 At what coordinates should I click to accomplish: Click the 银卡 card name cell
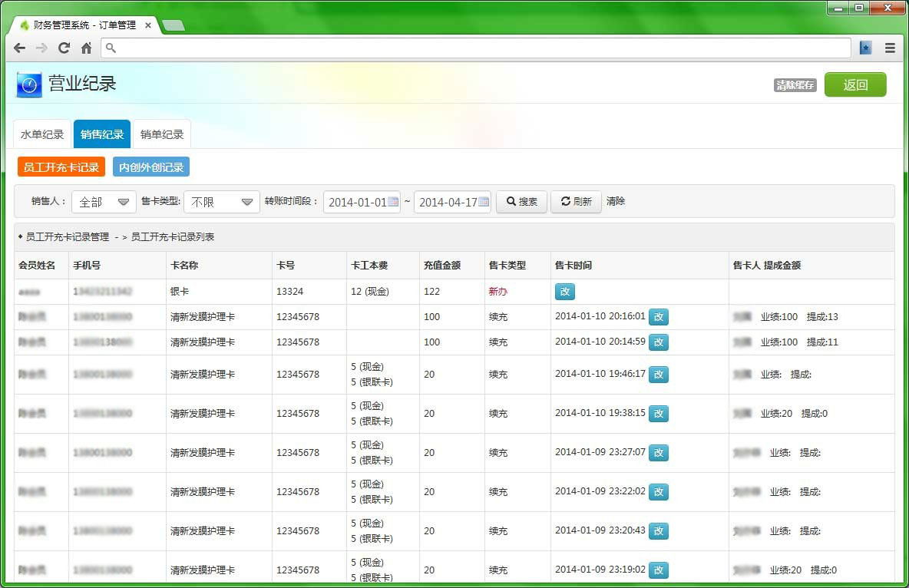point(180,292)
